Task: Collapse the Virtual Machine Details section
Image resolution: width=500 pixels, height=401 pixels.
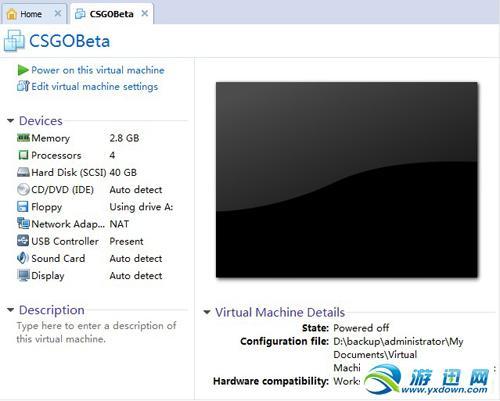Action: click(207, 312)
